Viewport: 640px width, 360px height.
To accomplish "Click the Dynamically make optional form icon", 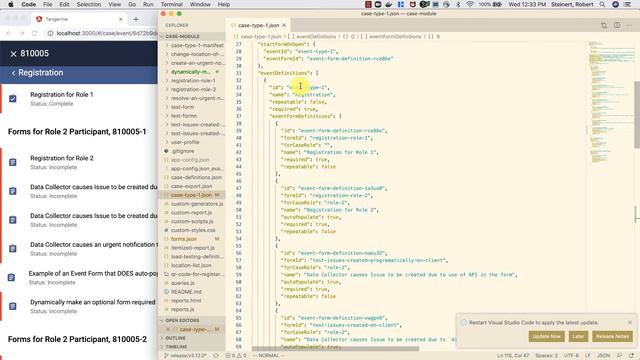I will click(x=13, y=306).
